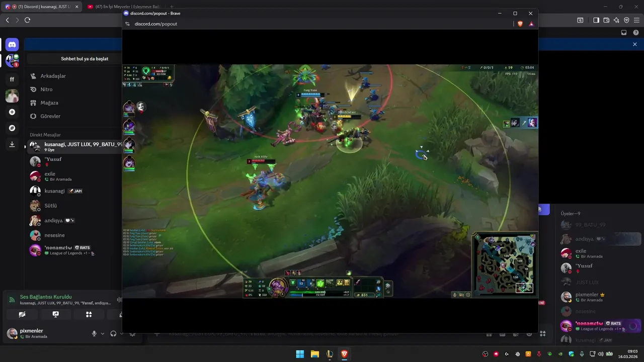Open the group DM kusanagi, JUST LUX
The image size is (644, 362).
coord(74,146)
